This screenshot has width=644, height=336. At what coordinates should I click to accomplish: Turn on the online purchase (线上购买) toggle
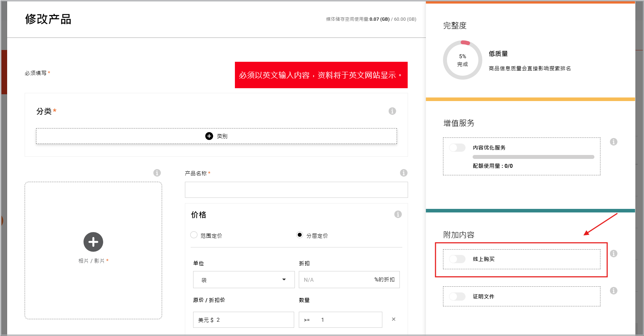(x=457, y=259)
